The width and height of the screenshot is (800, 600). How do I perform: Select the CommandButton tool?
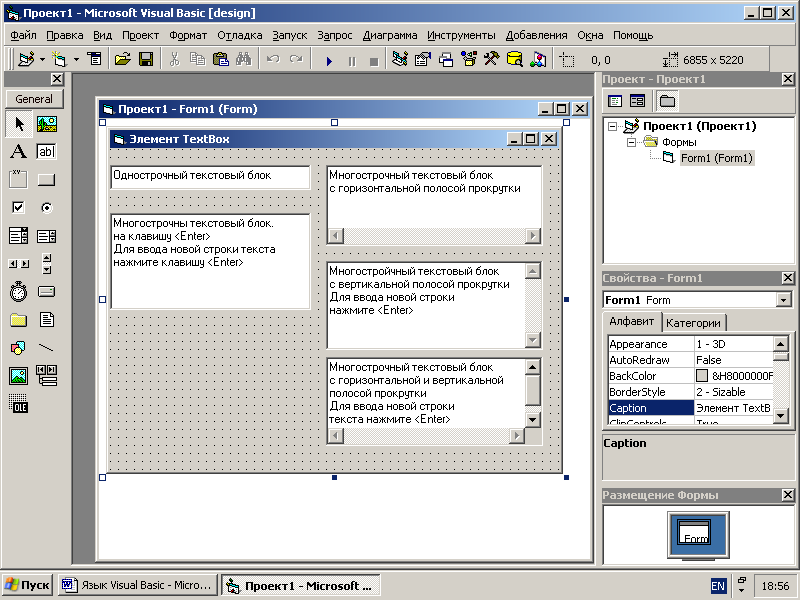46,180
